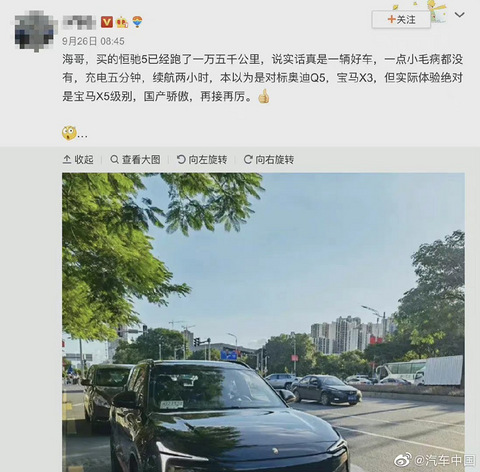The image size is (480, 472).
Task: Rotate image right with 向右旋转
Action: click(269, 160)
